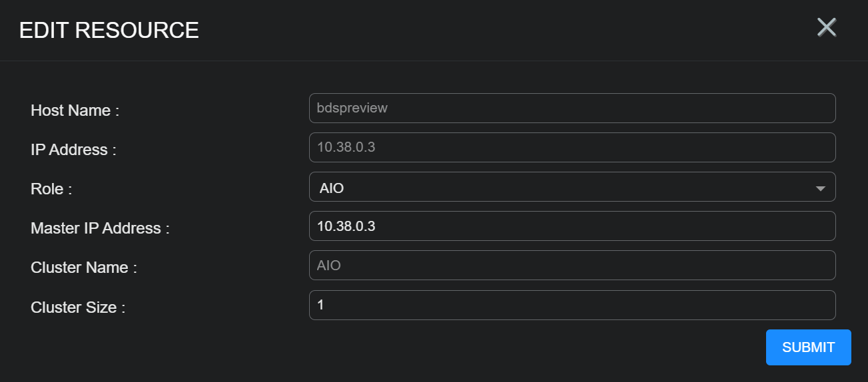868x382 pixels.
Task: Click the IP Address label text
Action: coord(73,150)
